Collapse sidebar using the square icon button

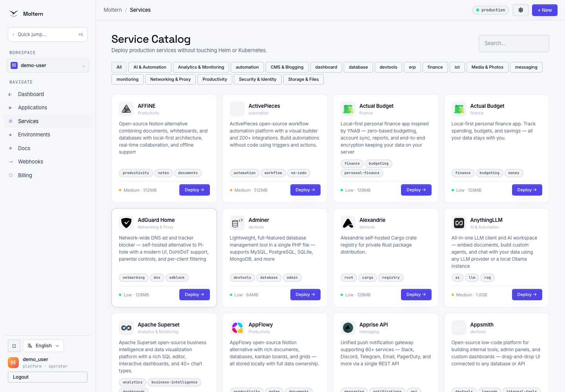(14, 346)
